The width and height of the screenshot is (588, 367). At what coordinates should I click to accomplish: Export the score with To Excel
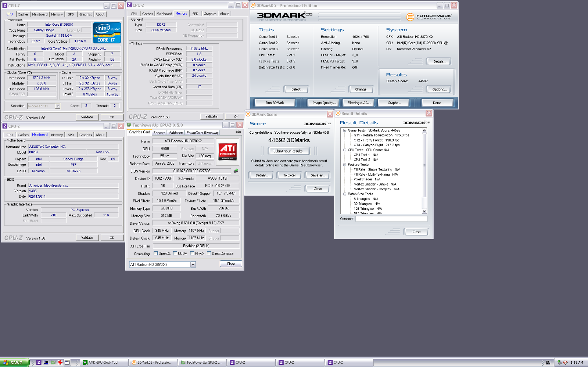(x=289, y=175)
